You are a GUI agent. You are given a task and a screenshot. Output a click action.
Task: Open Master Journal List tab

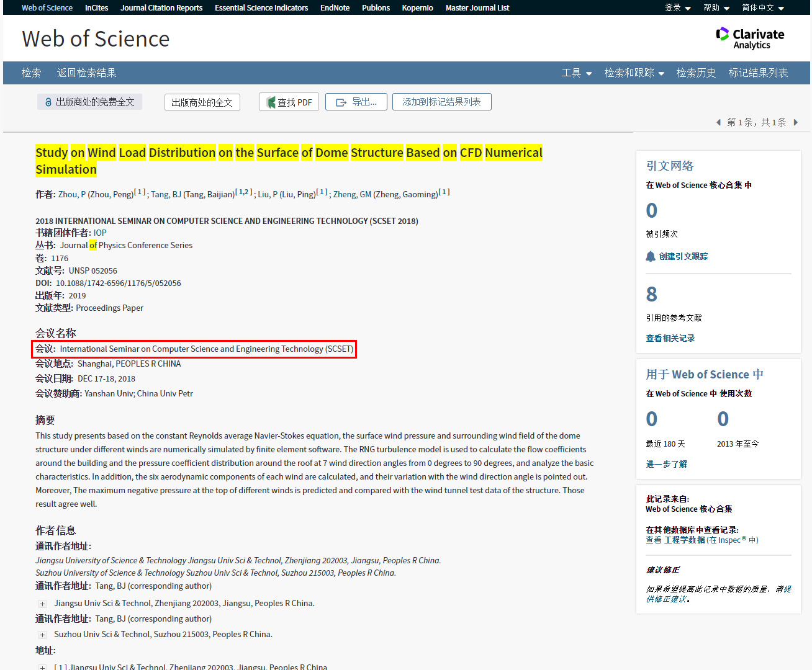coord(477,7)
